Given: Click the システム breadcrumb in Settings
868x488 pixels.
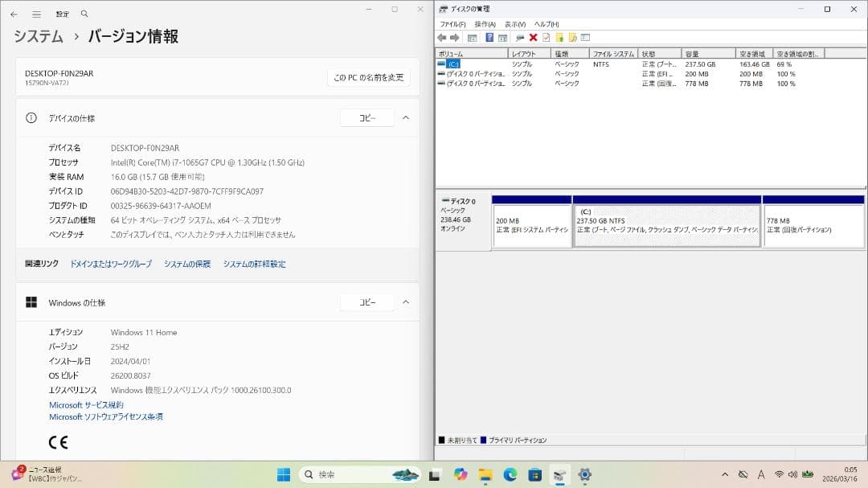Looking at the screenshot, I should coord(39,36).
